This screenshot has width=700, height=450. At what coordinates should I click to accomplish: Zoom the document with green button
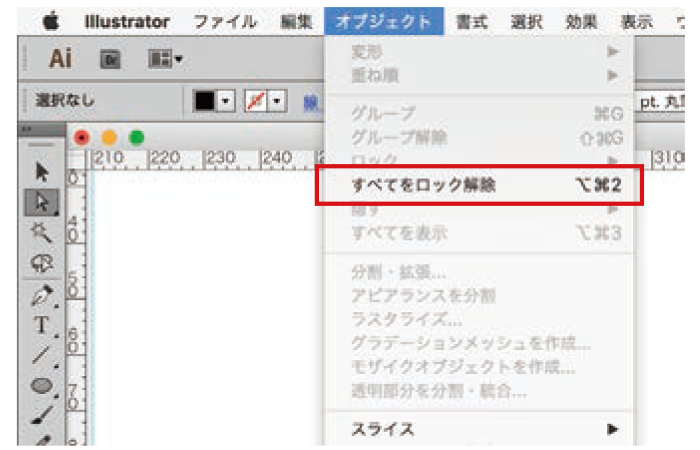[x=137, y=138]
